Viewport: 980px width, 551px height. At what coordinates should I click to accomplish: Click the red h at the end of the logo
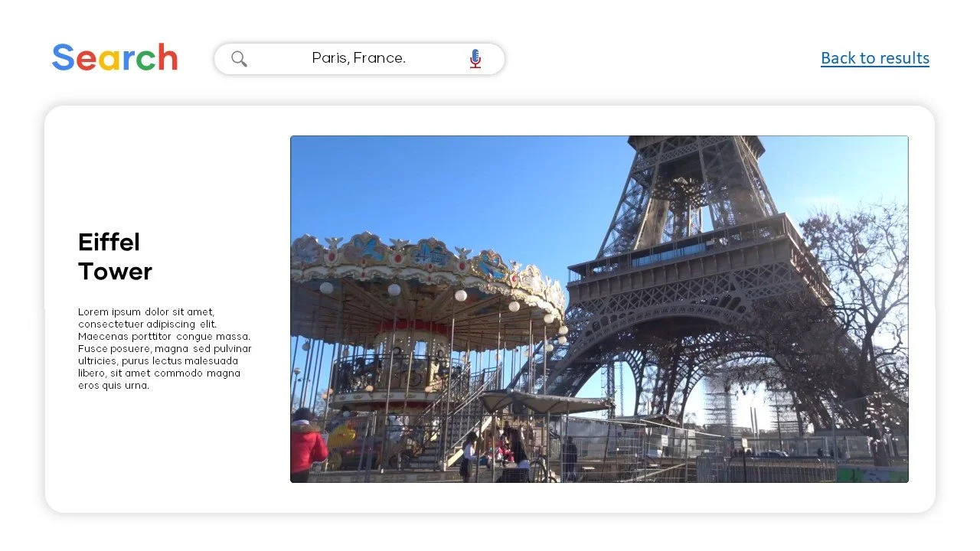168,57
